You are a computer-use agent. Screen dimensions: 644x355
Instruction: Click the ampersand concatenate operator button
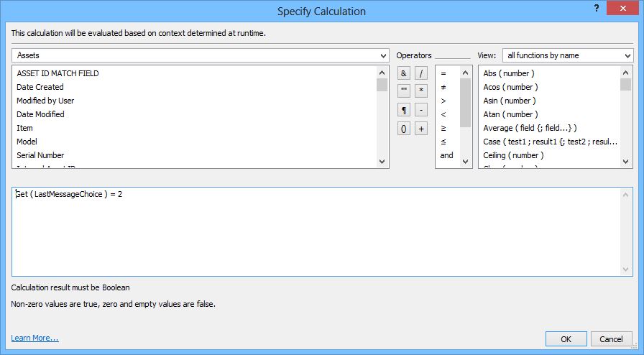coord(404,73)
